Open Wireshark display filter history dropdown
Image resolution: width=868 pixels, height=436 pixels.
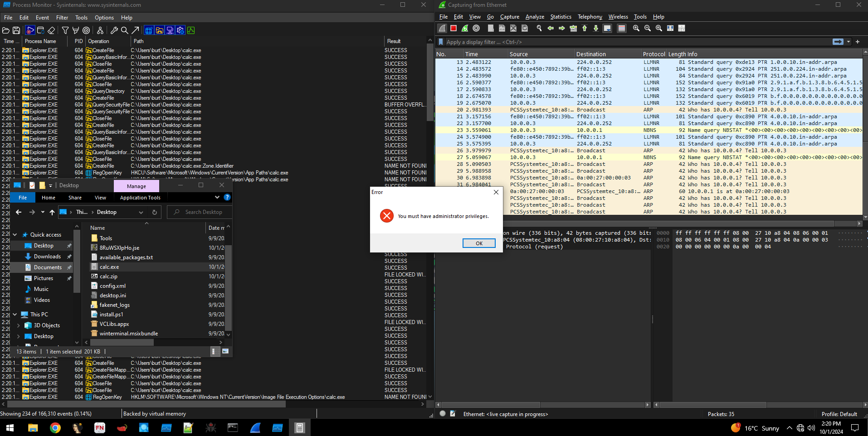(x=848, y=42)
